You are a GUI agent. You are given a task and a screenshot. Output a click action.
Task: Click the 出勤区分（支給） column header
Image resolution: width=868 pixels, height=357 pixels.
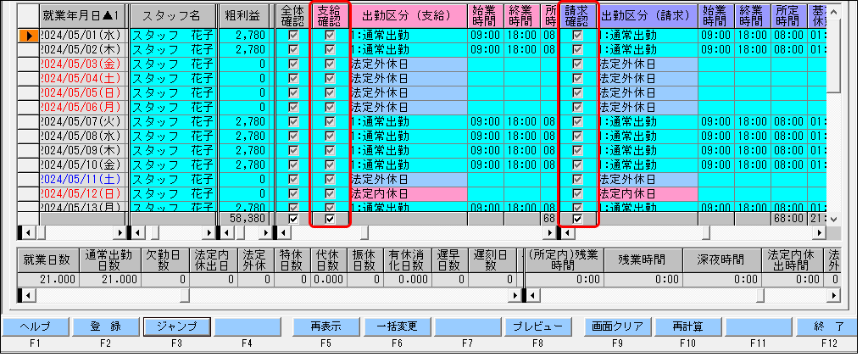point(409,17)
